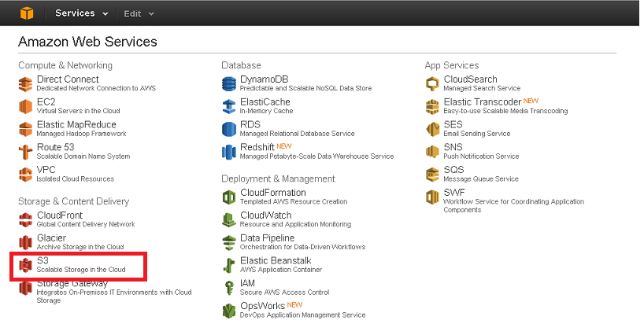The width and height of the screenshot is (644, 335).
Task: Open the Route 53 link
Action: tap(55, 147)
